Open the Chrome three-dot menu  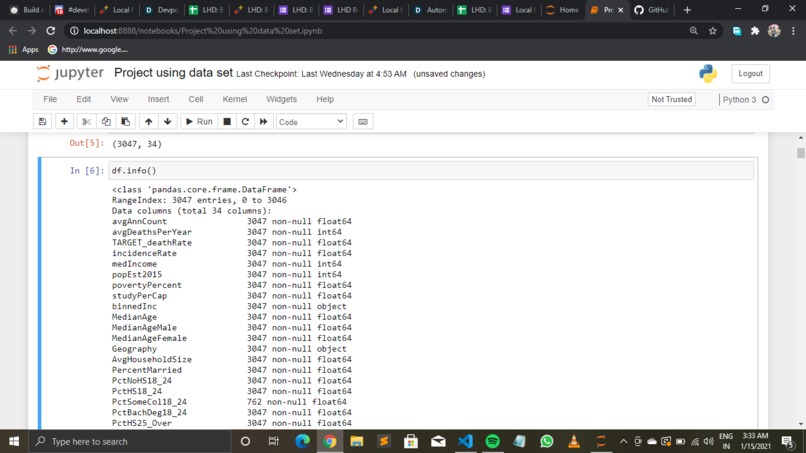[793, 31]
